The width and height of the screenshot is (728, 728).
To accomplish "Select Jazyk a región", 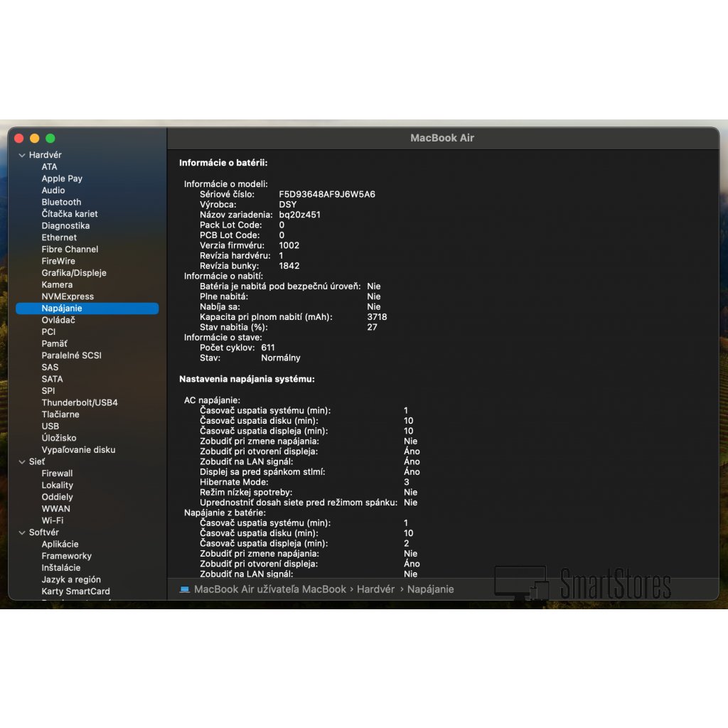I will tap(71, 579).
